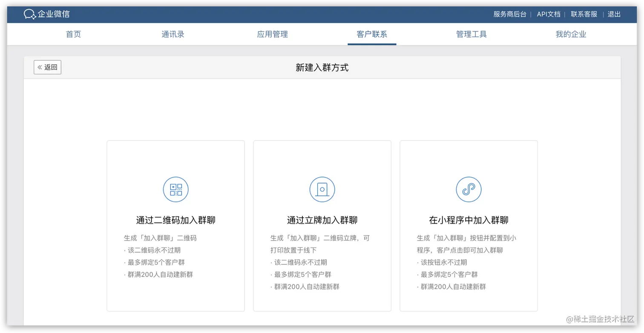The width and height of the screenshot is (644, 333).
Task: Click the QR code icon above 通过二维码加入群聊
Action: coord(175,189)
